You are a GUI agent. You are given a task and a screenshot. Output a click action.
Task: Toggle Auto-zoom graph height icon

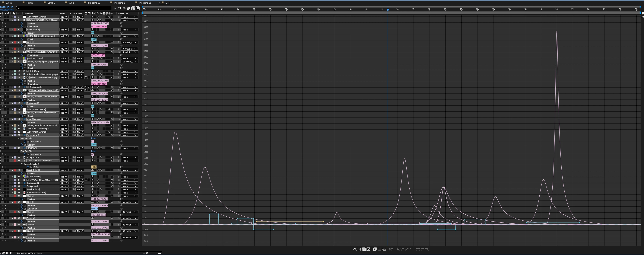pyautogui.click(x=375, y=249)
